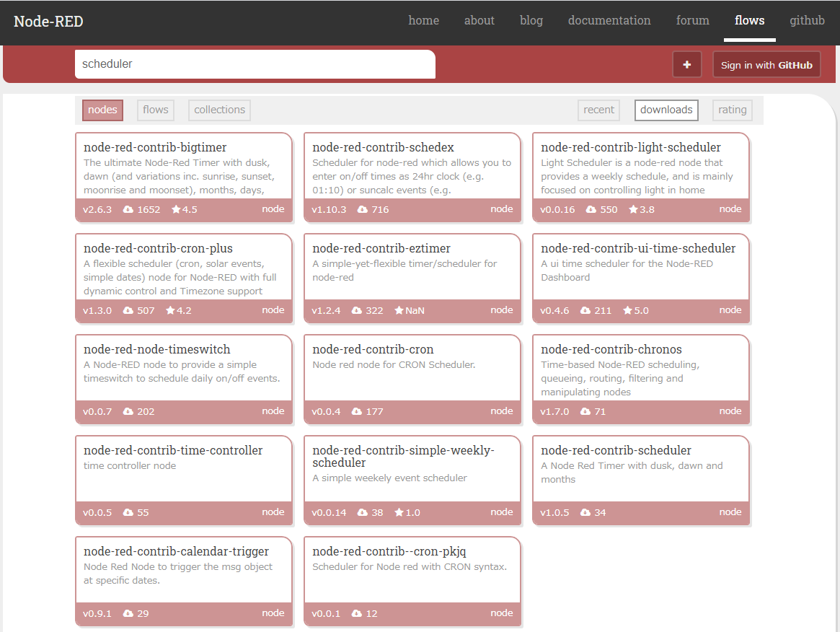Screen dimensions: 840x632
Task: Toggle the flows filter
Action: [x=155, y=110]
